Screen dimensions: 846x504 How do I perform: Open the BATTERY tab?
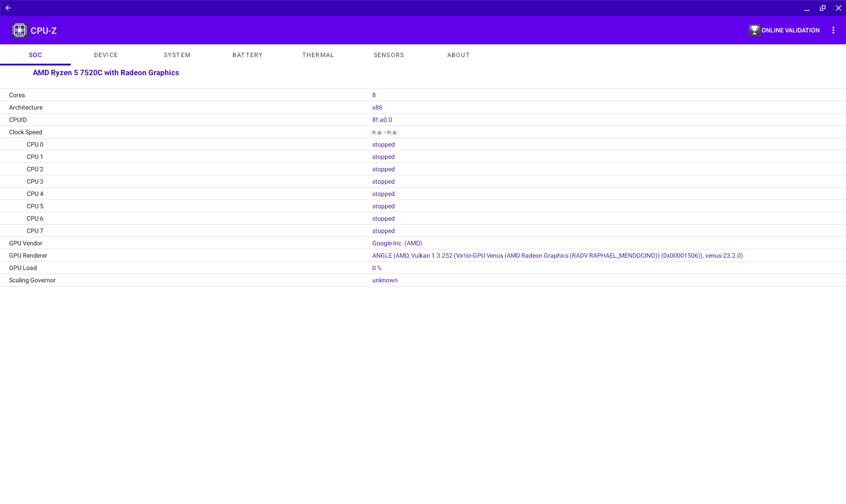click(247, 55)
